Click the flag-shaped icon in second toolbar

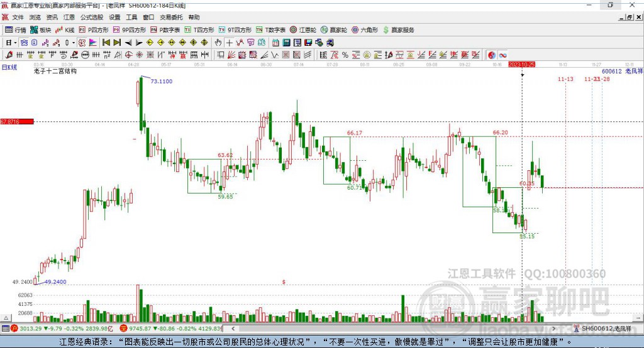93,43
